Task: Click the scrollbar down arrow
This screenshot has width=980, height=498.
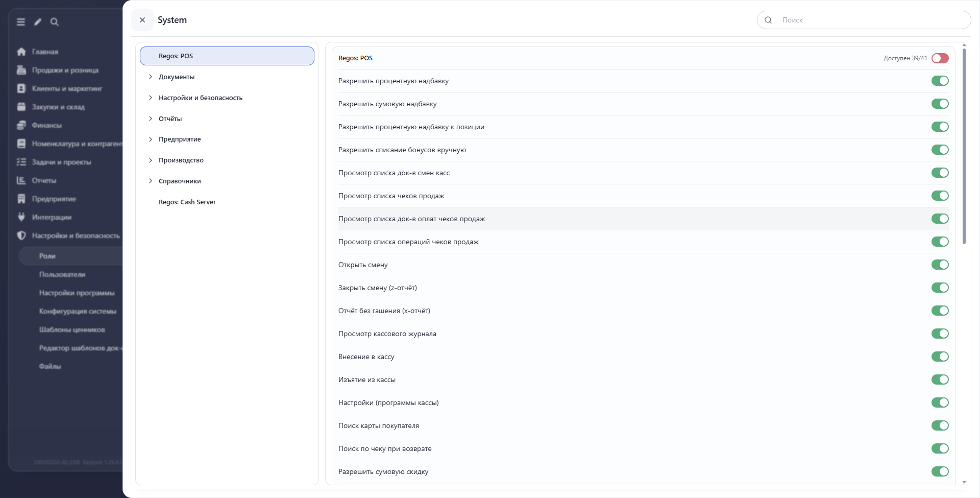Action: click(964, 482)
